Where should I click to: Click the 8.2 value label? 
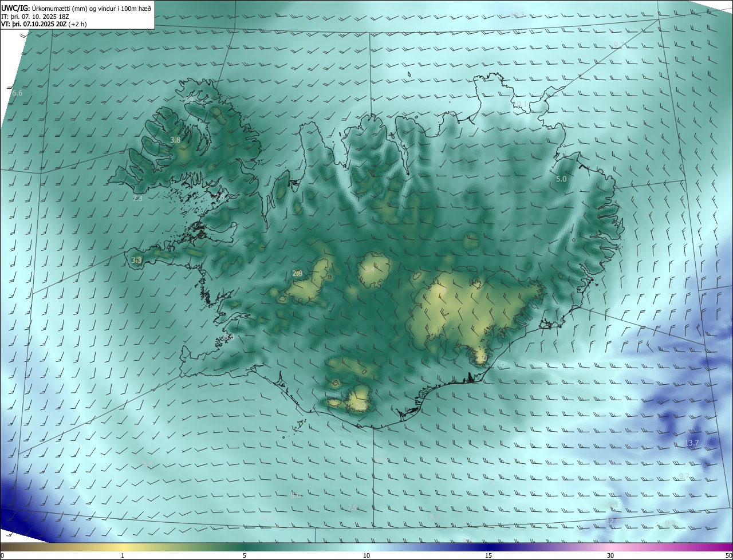pyautogui.click(x=435, y=517)
